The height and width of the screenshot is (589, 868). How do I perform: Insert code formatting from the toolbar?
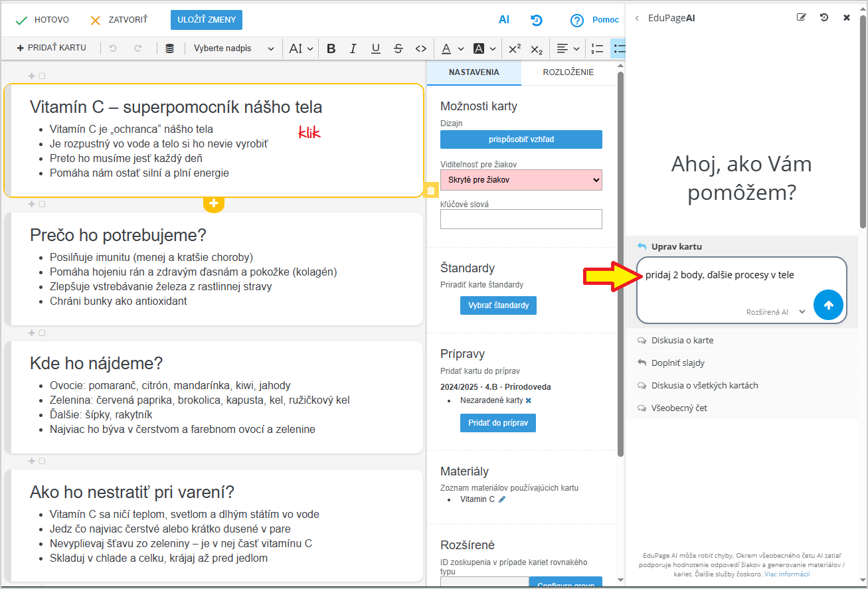(420, 48)
